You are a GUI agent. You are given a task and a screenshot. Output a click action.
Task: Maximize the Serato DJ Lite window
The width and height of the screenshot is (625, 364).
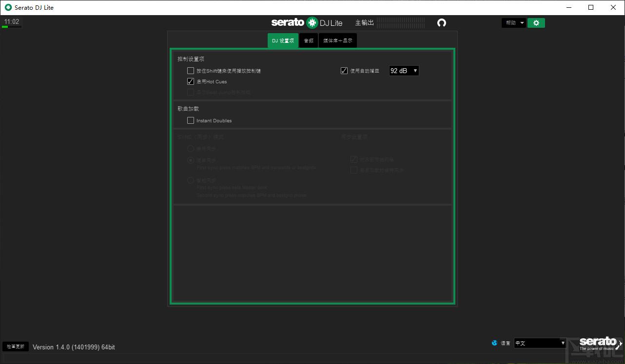coord(591,7)
